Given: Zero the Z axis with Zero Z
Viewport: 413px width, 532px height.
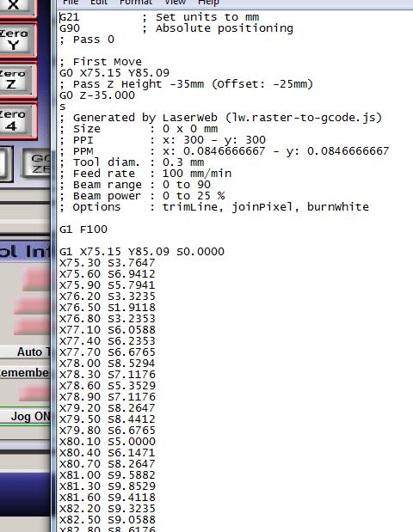Looking at the screenshot, I should (17, 80).
